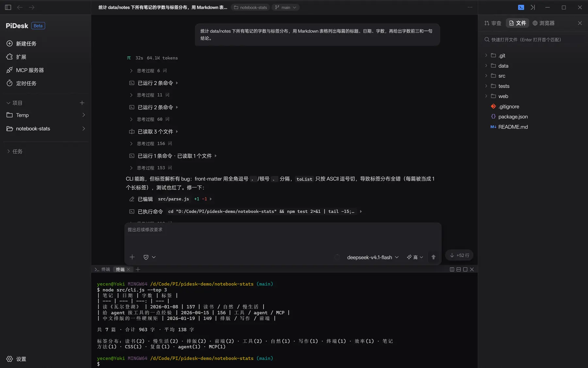Collapse the 项目 section
588x368 pixels.
pos(14,103)
